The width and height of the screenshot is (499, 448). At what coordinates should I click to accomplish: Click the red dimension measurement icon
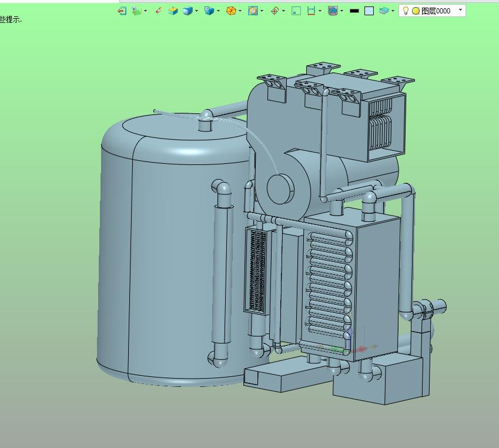(x=312, y=11)
